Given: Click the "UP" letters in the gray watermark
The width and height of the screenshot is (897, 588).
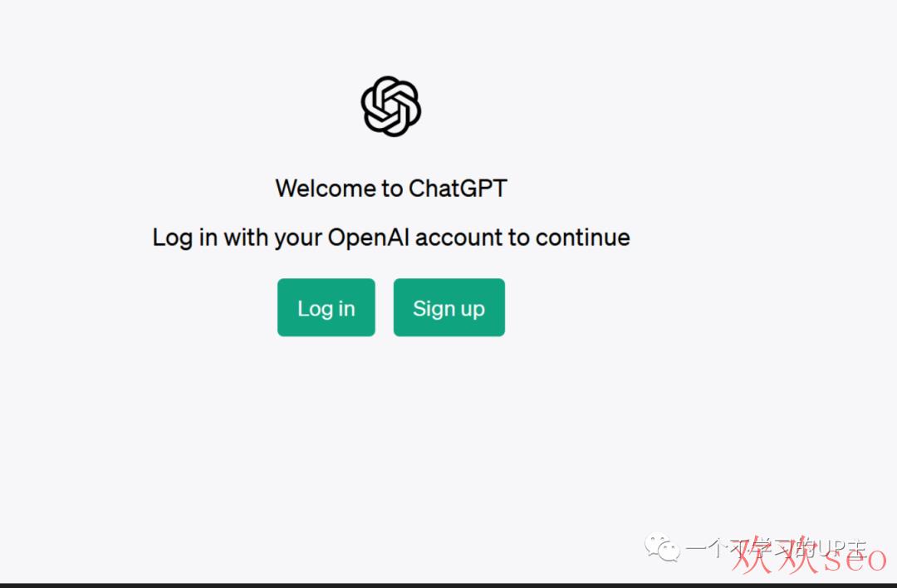Looking at the screenshot, I should click(830, 549).
